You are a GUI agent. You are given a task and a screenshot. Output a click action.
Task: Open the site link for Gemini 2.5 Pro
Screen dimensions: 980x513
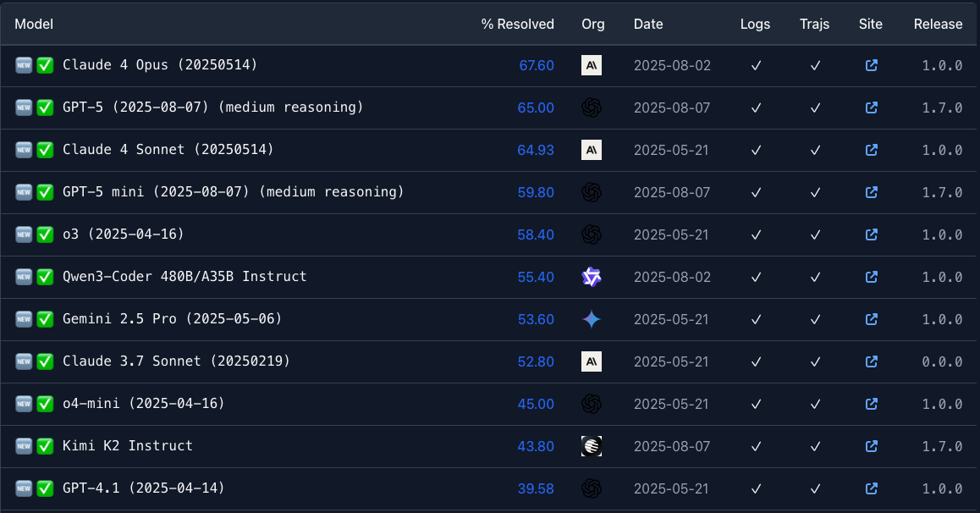pyautogui.click(x=871, y=319)
